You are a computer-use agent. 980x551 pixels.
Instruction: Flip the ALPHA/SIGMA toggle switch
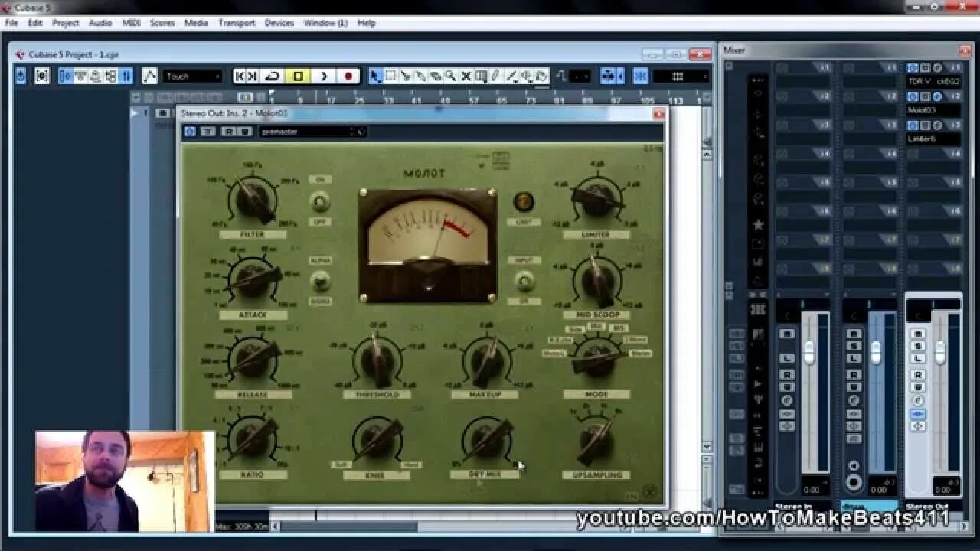click(320, 281)
